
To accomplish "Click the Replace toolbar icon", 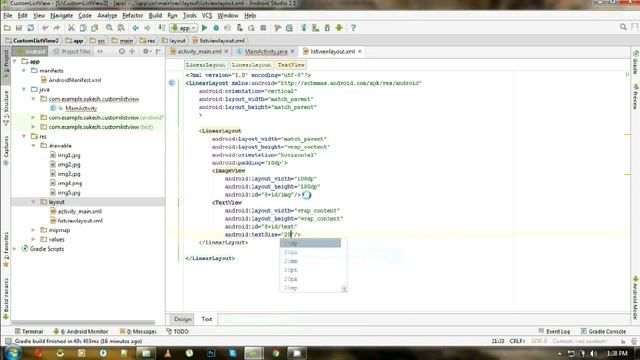I will (x=121, y=28).
